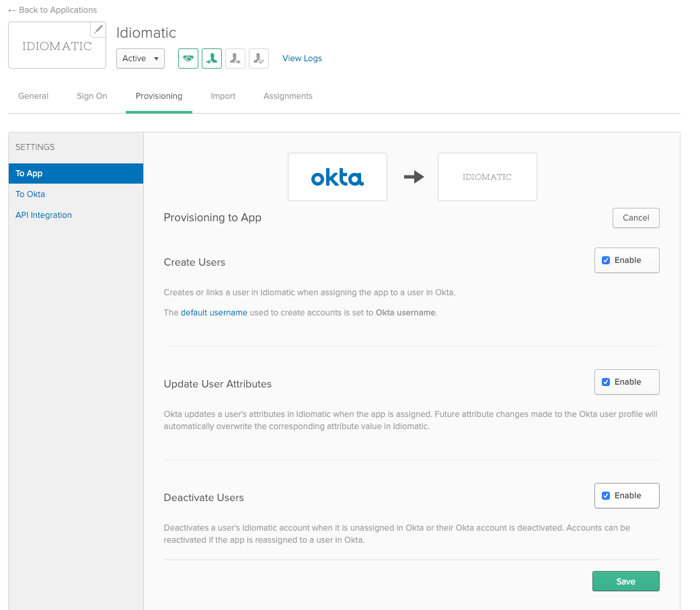Screen dimensions: 700x610
Task: Toggle Update User Attributes Enable checkbox
Action: 606,382
